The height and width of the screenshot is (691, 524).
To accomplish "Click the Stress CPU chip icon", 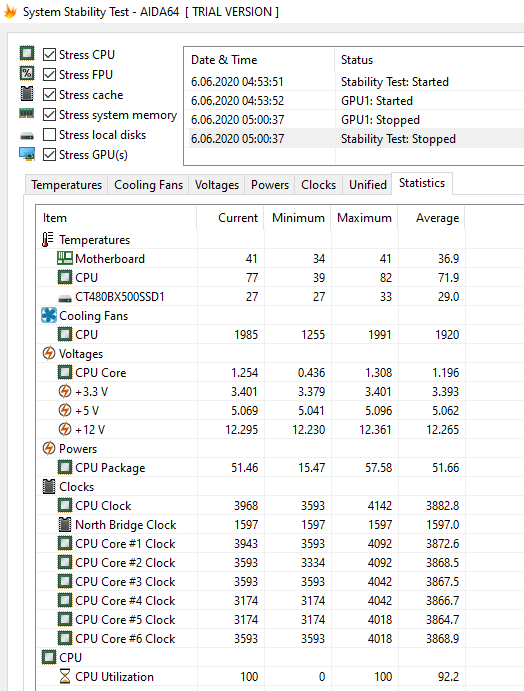I will click(x=27, y=53).
